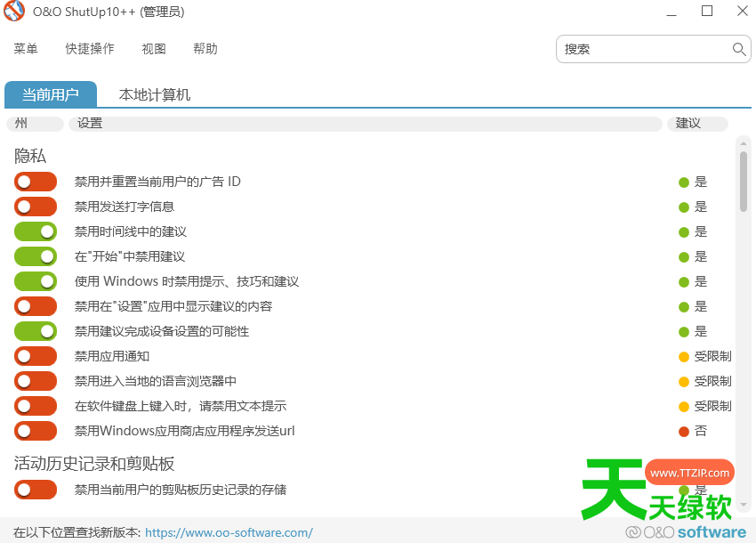Select 禁用应用通知 setting text

112,356
